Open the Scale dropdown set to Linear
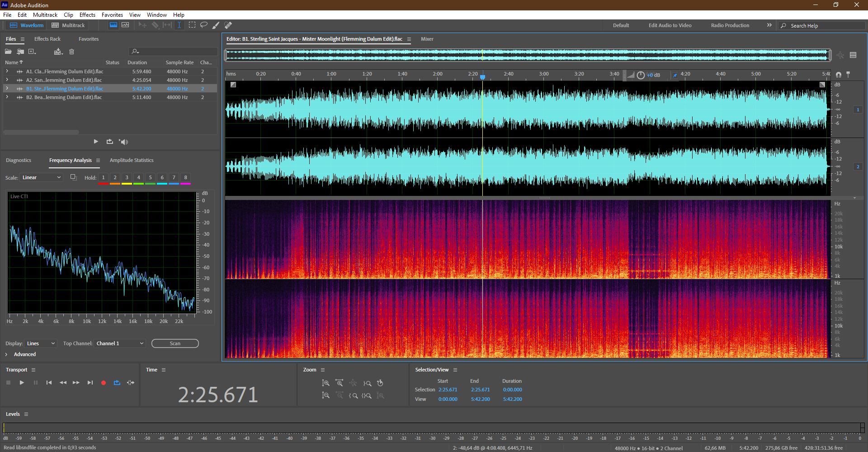The image size is (868, 452). click(41, 177)
